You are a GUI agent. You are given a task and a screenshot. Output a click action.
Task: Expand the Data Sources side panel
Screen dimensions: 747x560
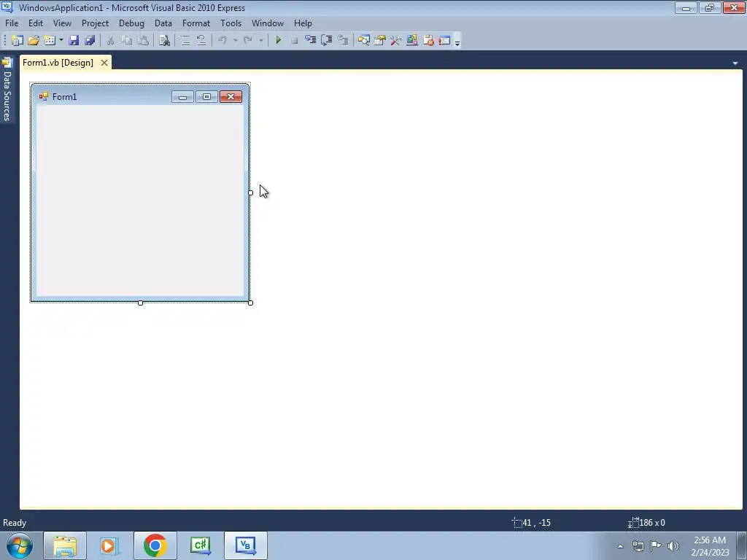pyautogui.click(x=7, y=90)
